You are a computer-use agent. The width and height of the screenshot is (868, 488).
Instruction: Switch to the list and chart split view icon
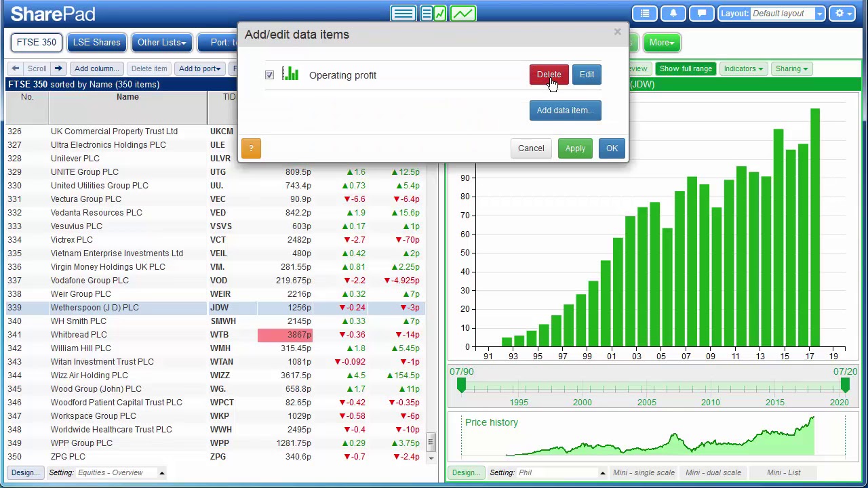pyautogui.click(x=433, y=14)
